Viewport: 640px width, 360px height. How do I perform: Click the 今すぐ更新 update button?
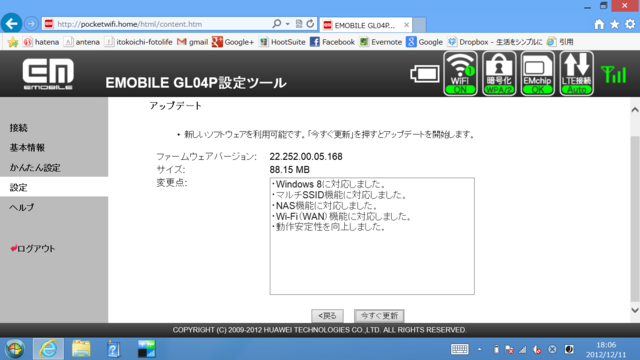(379, 316)
